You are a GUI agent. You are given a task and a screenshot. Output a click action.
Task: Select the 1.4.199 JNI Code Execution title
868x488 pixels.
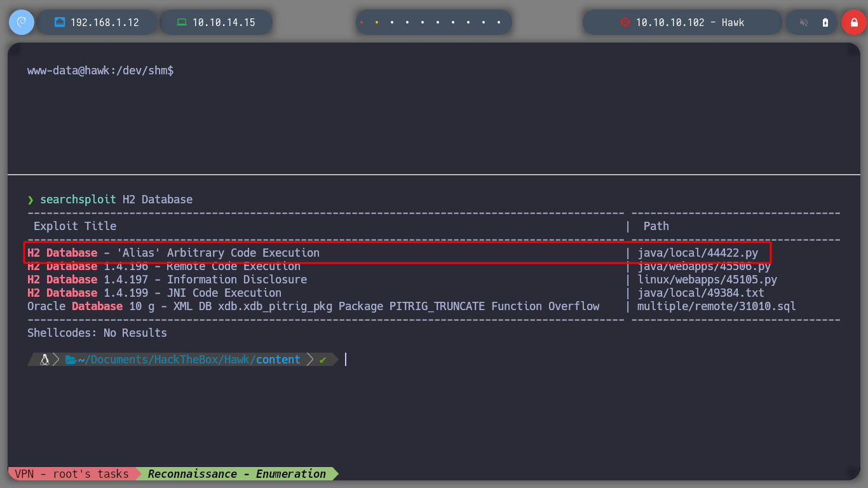(x=154, y=293)
